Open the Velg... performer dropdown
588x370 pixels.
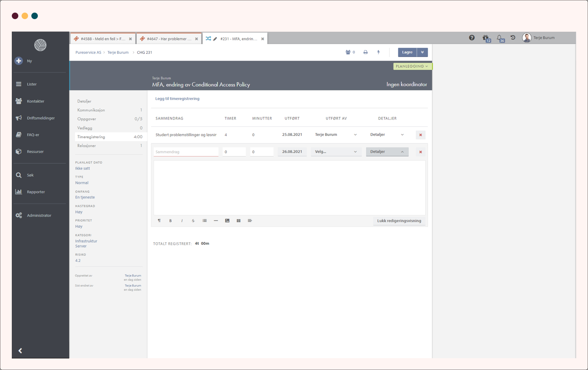click(x=336, y=152)
